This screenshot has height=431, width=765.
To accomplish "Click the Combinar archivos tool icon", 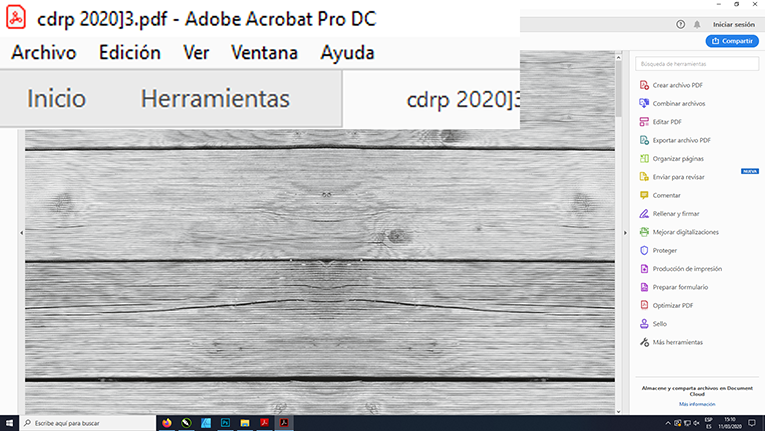I will coord(644,103).
